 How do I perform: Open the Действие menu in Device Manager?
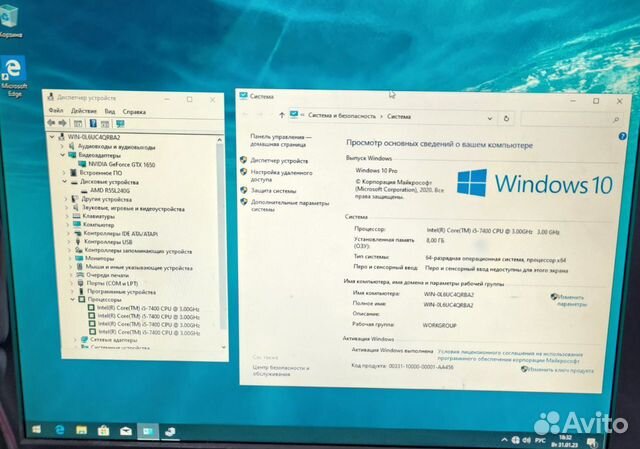coord(84,111)
